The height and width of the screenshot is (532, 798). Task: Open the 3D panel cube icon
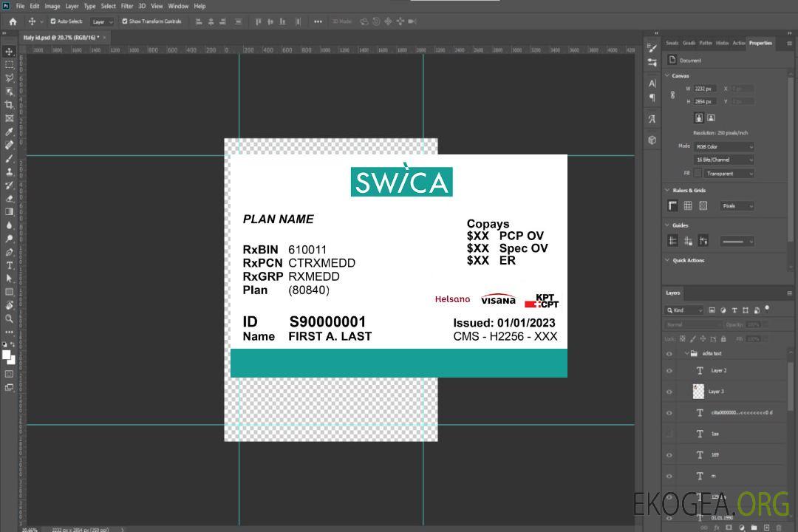pyautogui.click(x=652, y=140)
